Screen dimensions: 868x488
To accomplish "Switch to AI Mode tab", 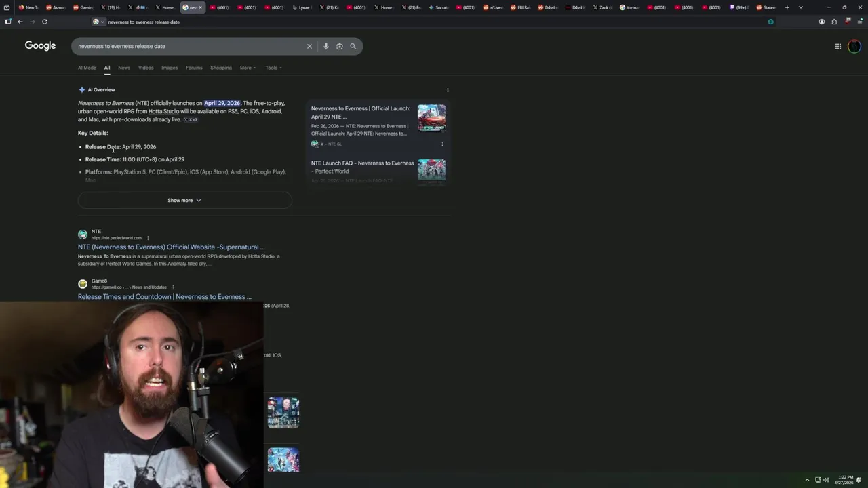I will click(x=87, y=68).
